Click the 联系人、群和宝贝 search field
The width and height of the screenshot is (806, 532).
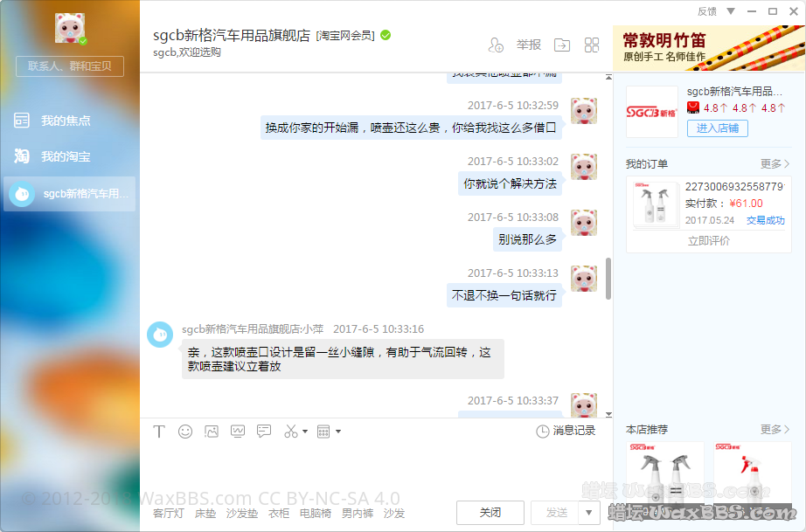70,66
